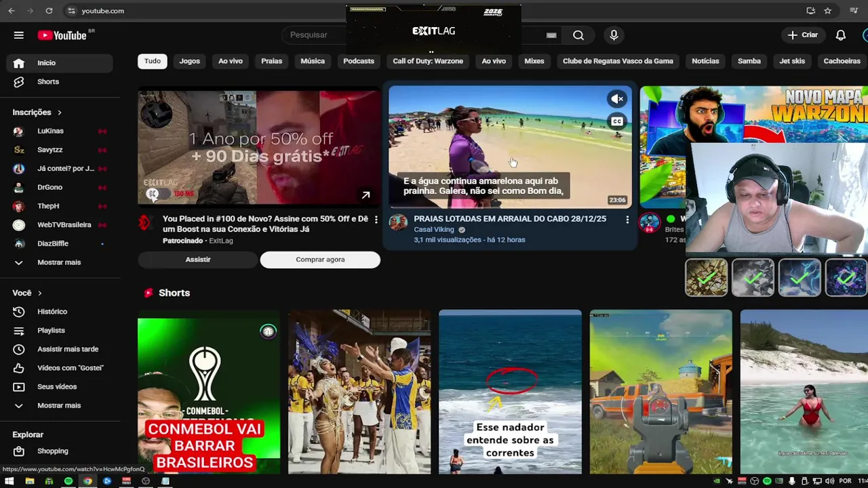Viewport: 868px width, 488px height.
Task: Open Shopping under Explorar
Action: tap(60, 451)
